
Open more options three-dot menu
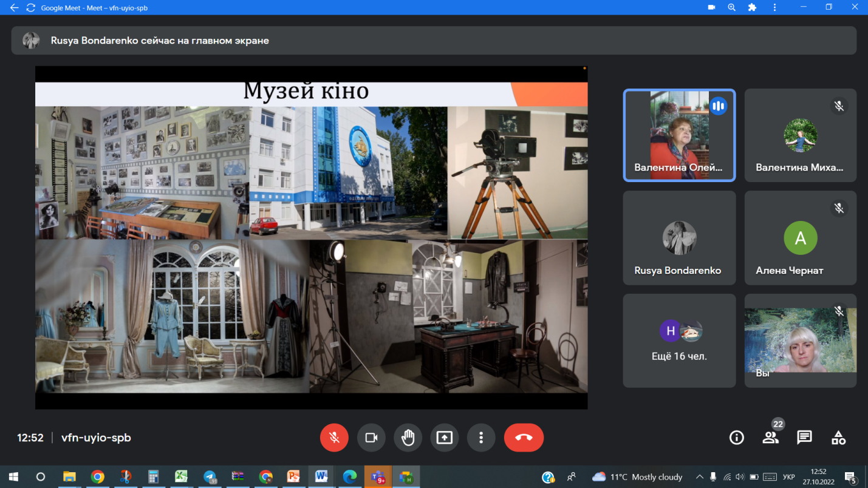(481, 438)
